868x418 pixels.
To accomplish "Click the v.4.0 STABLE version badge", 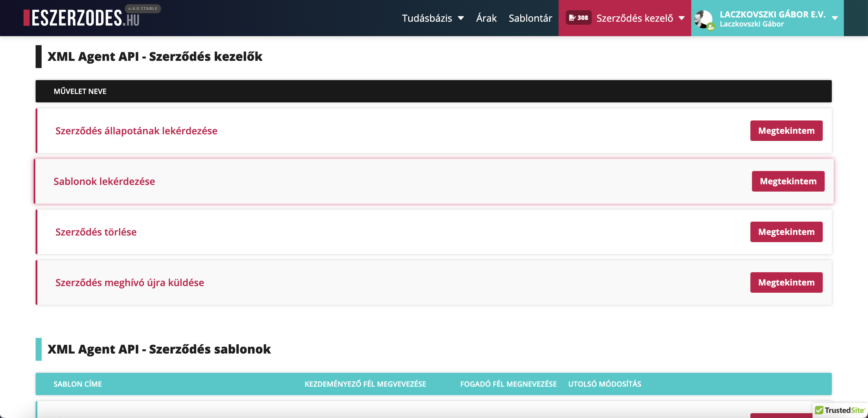I will click(x=143, y=8).
